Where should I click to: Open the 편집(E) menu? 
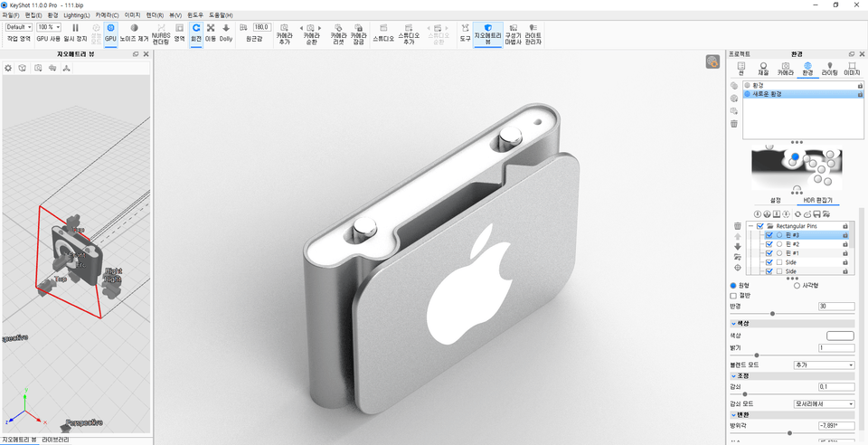coord(33,15)
